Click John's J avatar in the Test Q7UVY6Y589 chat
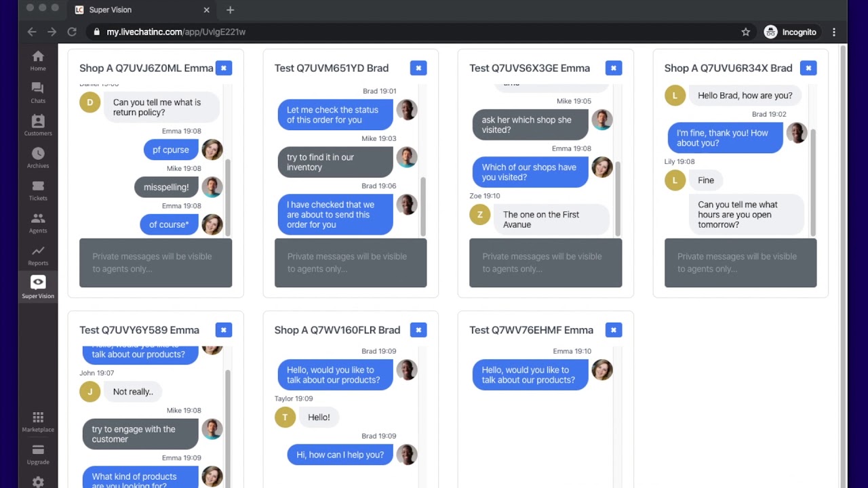The height and width of the screenshot is (488, 868). coord(90,392)
